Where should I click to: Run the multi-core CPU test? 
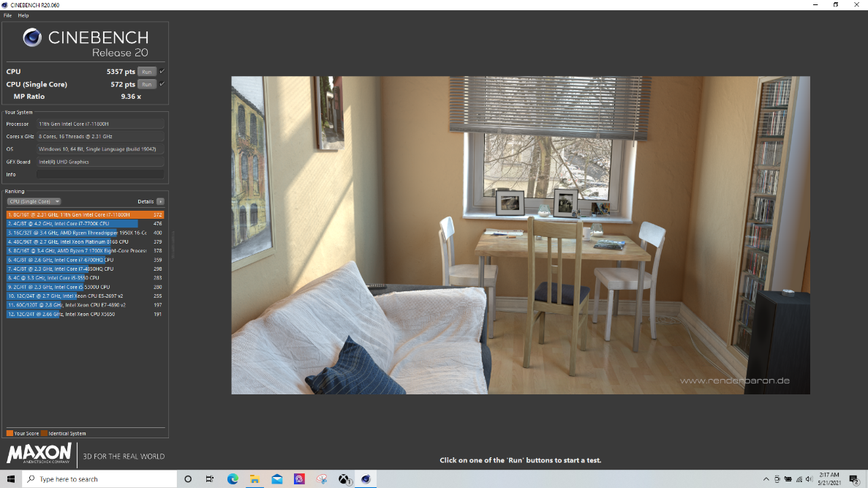(x=147, y=72)
